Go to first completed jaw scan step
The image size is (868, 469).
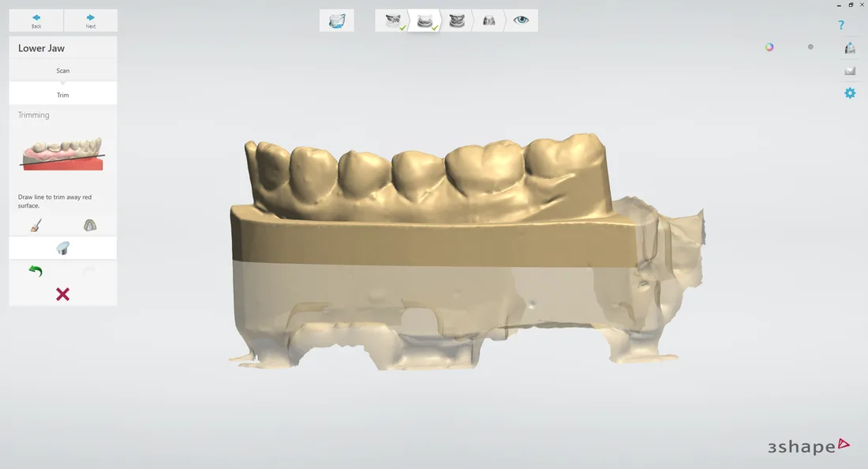pyautogui.click(x=393, y=21)
